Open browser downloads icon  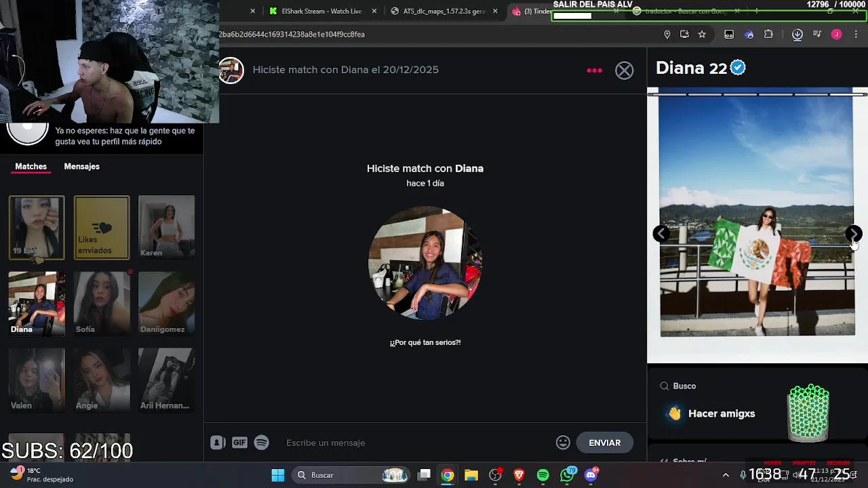tap(797, 34)
